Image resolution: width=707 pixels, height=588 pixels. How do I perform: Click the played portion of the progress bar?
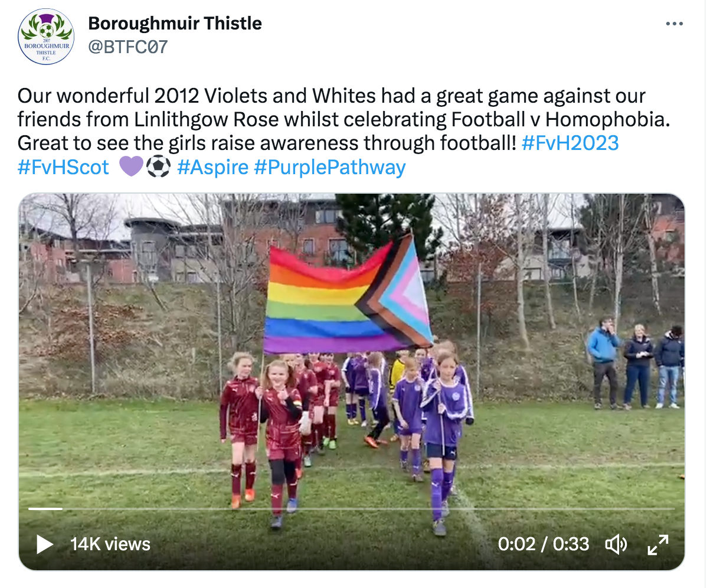(x=45, y=509)
